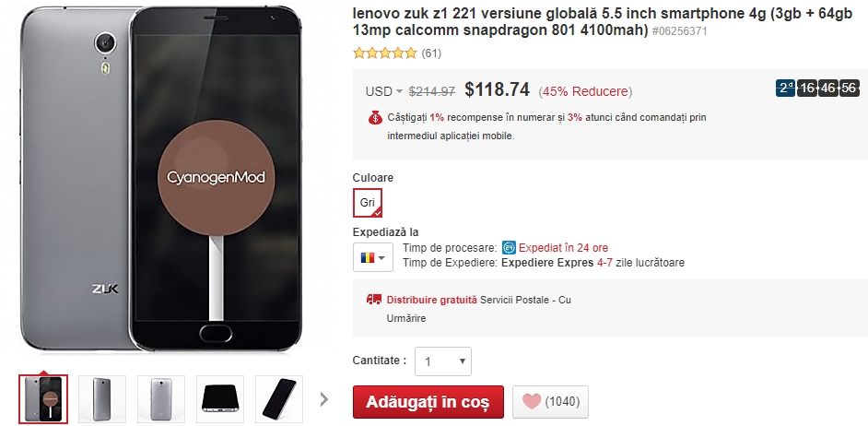Select the first CyanogenMod thumbnail
Screen dimensions: 868x426
coord(43,399)
